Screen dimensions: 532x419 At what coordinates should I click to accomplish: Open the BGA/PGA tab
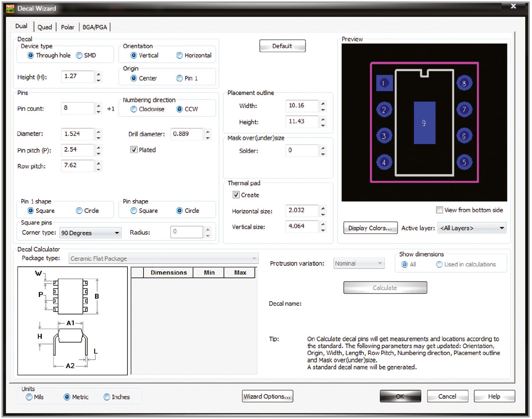click(x=95, y=27)
